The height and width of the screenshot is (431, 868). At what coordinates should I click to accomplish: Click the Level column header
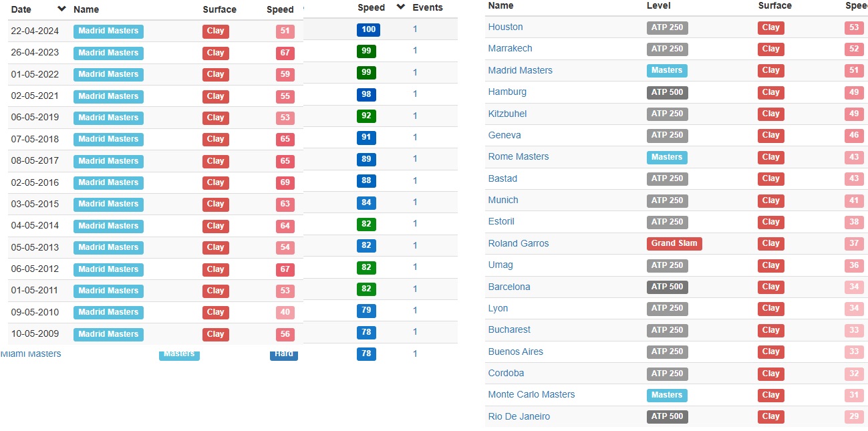point(659,5)
